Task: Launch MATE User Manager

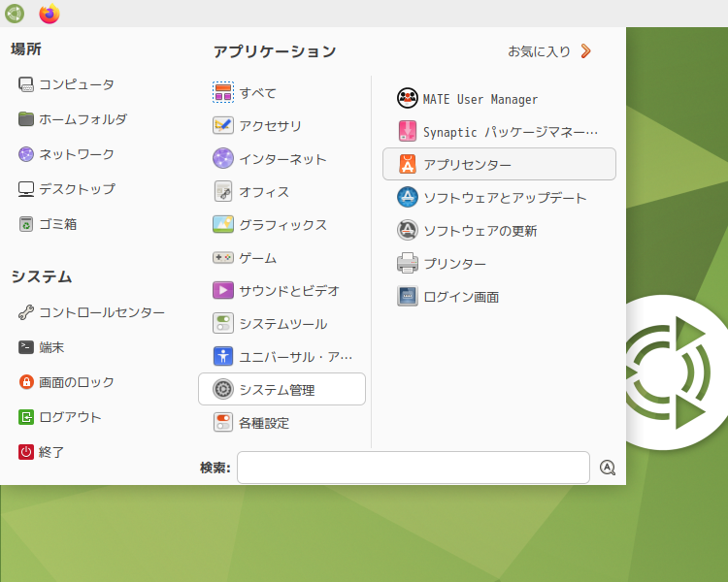Action: [x=499, y=98]
